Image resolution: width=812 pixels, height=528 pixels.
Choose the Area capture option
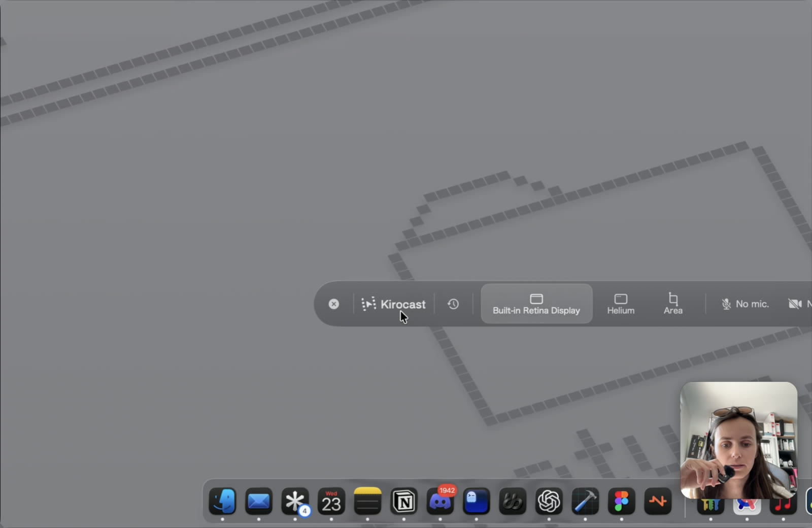pos(673,304)
